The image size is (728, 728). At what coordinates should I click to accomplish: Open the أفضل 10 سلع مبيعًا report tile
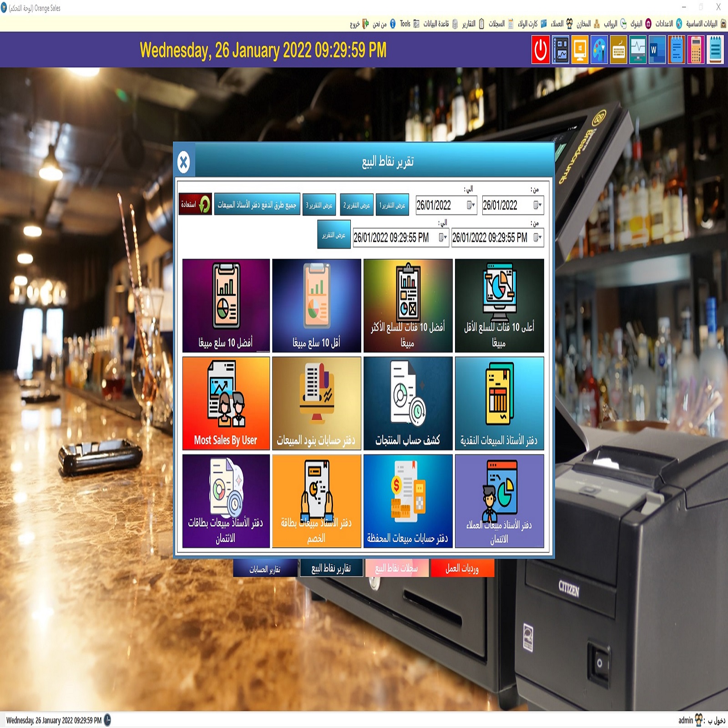[226, 305]
